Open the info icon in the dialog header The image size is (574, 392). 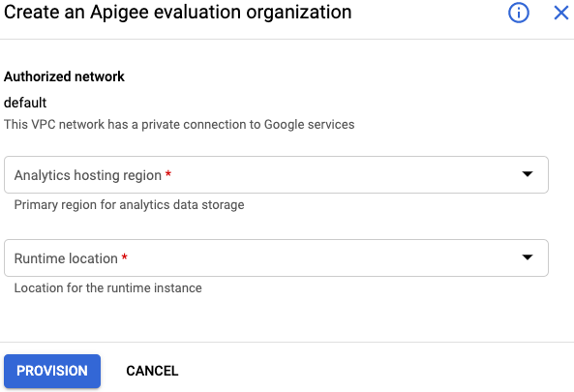(519, 13)
